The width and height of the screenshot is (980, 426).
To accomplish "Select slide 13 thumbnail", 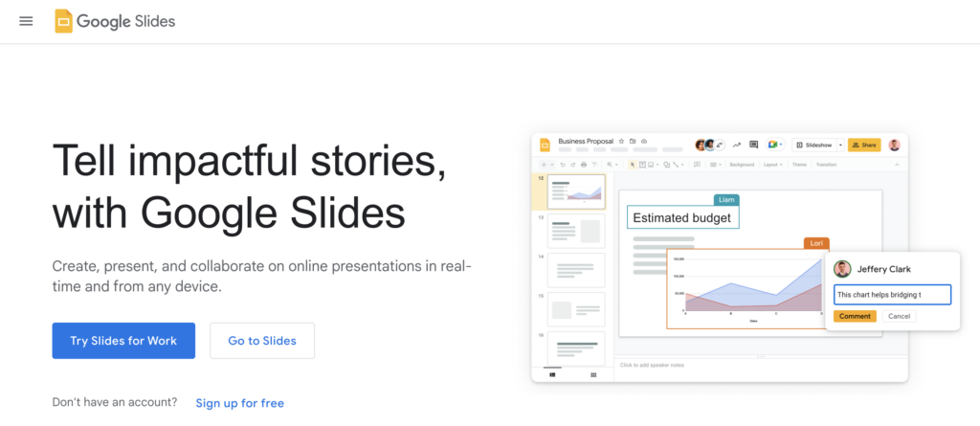I will pos(576,231).
